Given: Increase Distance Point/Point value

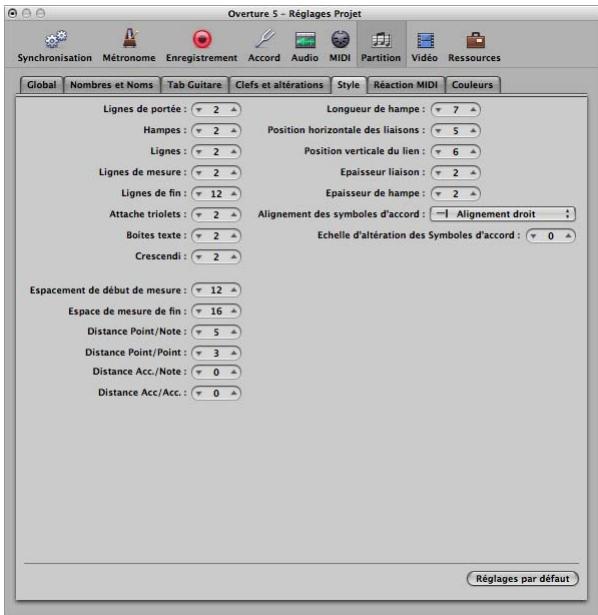Looking at the screenshot, I should 234,353.
